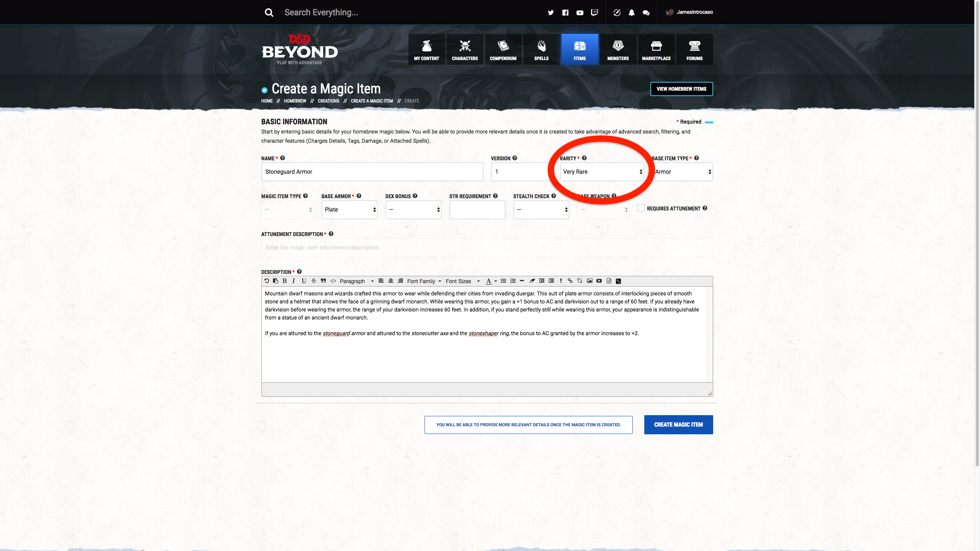
Task: Toggle strikethrough formatting in description editor
Action: (314, 281)
